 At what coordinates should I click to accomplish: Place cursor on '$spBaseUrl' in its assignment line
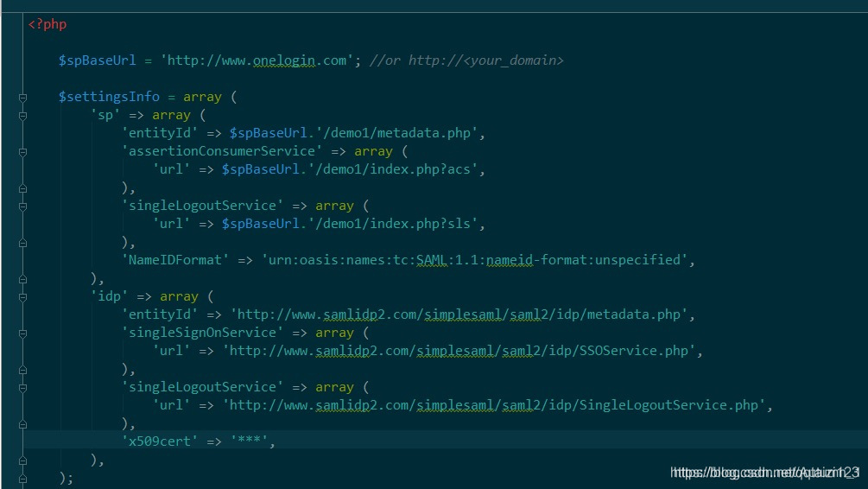(x=98, y=60)
